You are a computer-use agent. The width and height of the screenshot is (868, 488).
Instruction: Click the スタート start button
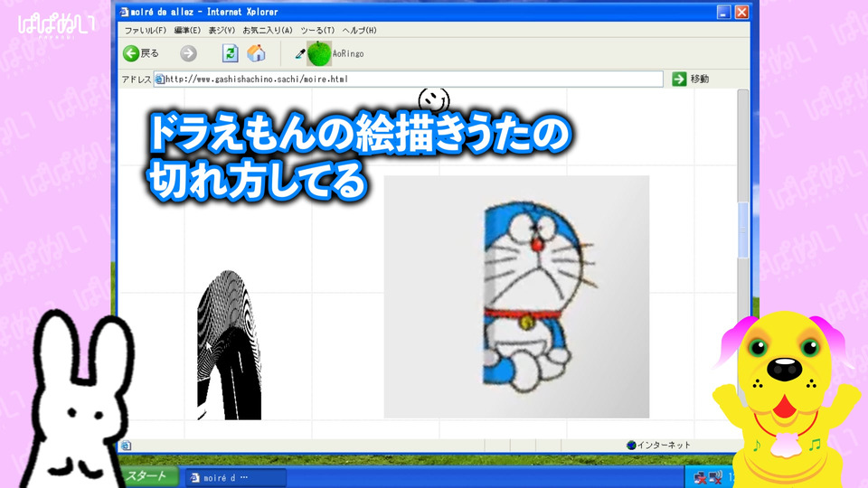point(148,476)
